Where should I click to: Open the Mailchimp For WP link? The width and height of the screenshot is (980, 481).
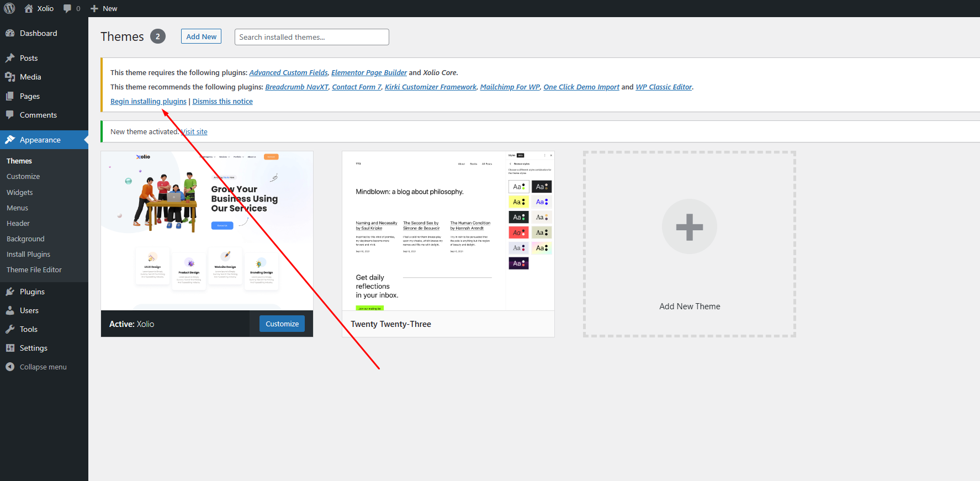510,87
